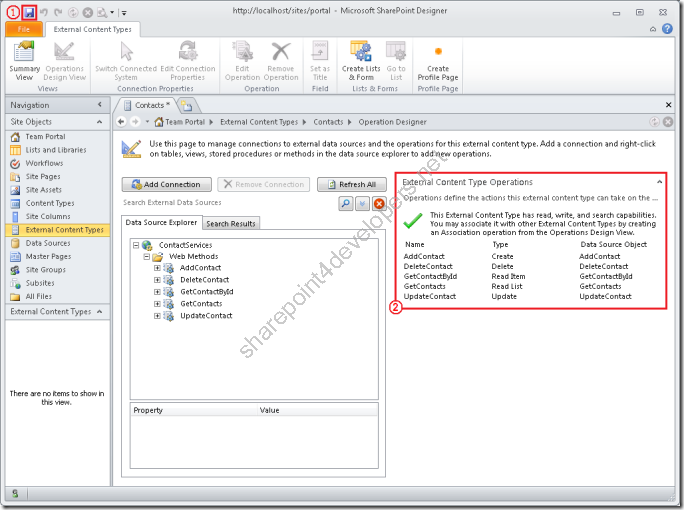Screen dimensions: 684x510
Task: Expand the UpdateContact web method node
Action: click(x=157, y=315)
